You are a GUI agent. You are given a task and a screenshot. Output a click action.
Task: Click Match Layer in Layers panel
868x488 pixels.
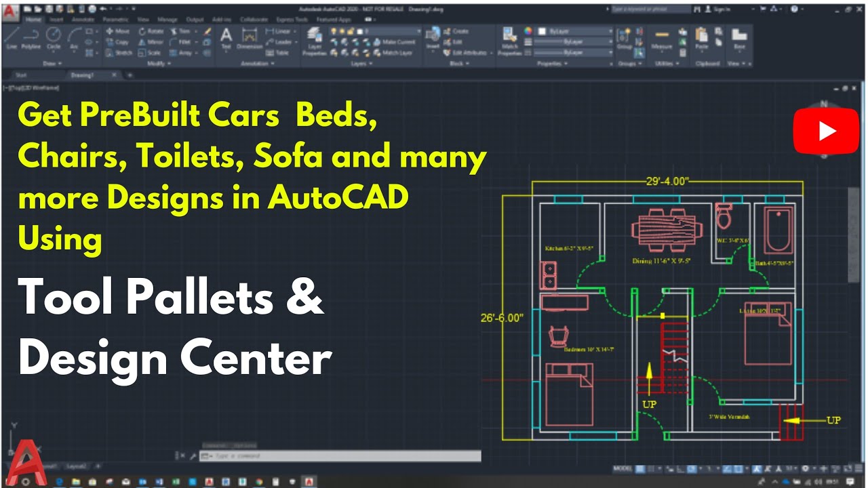tap(392, 52)
